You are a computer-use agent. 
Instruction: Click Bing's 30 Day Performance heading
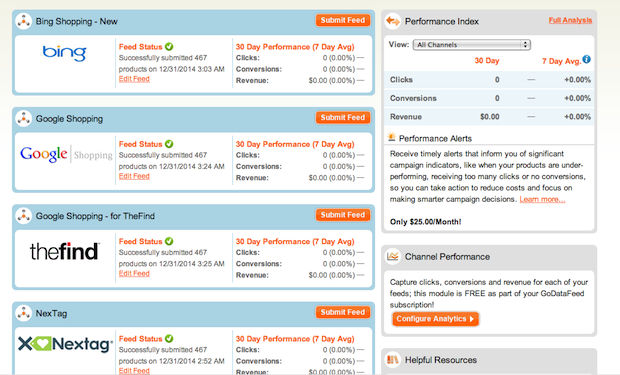(x=295, y=47)
